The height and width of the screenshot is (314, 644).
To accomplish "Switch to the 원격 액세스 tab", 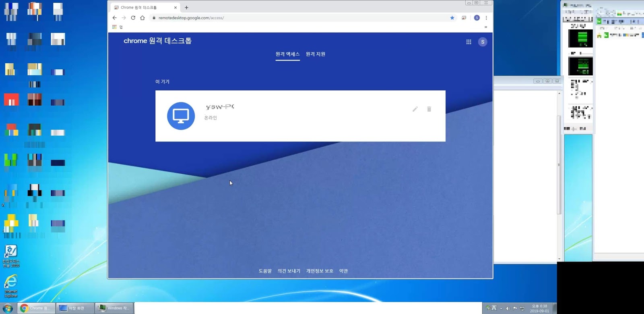I will click(287, 54).
